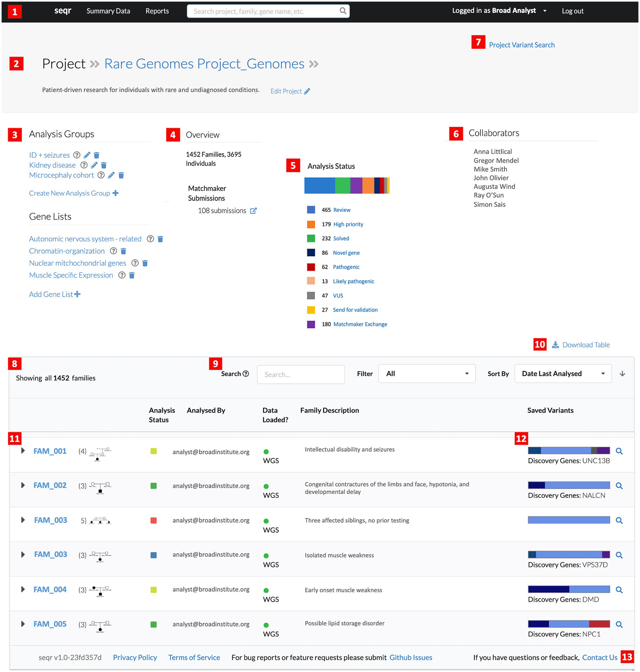Viewport: 640px width, 672px height.
Task: Filter by Solved status
Action: tap(341, 238)
